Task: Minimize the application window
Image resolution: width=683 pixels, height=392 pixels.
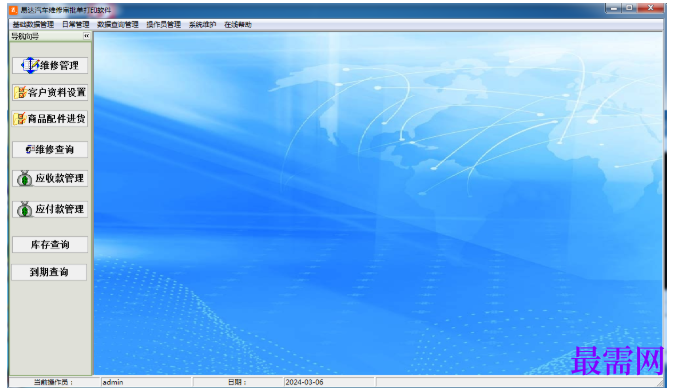Action: point(614,8)
